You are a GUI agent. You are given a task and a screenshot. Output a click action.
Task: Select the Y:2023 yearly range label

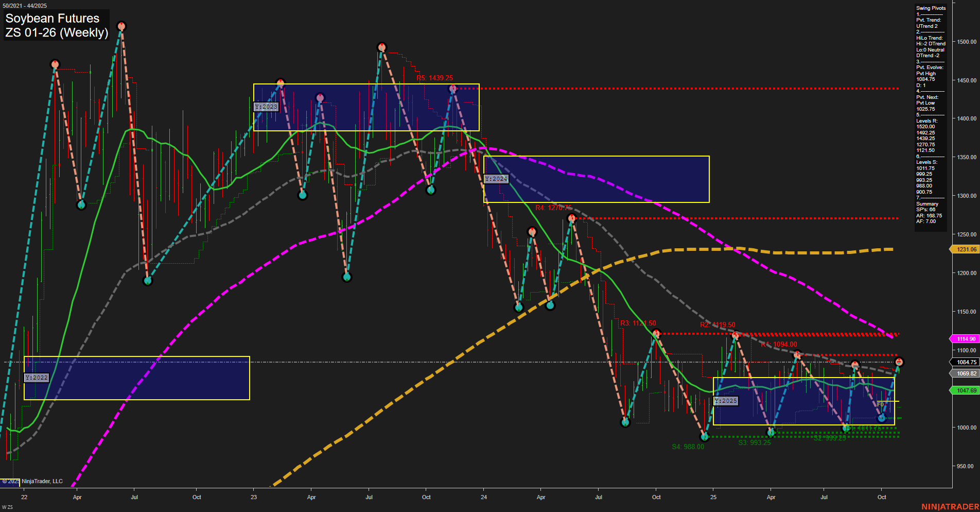coord(266,107)
